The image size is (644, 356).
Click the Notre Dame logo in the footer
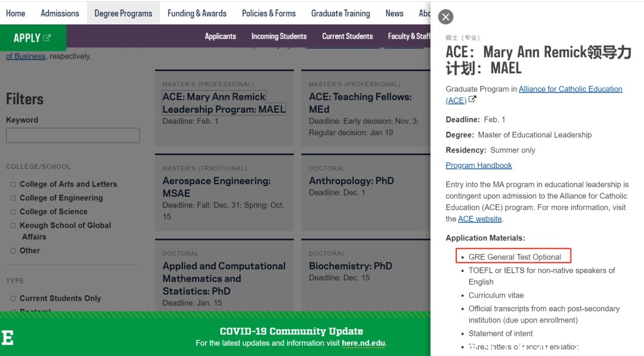7,336
